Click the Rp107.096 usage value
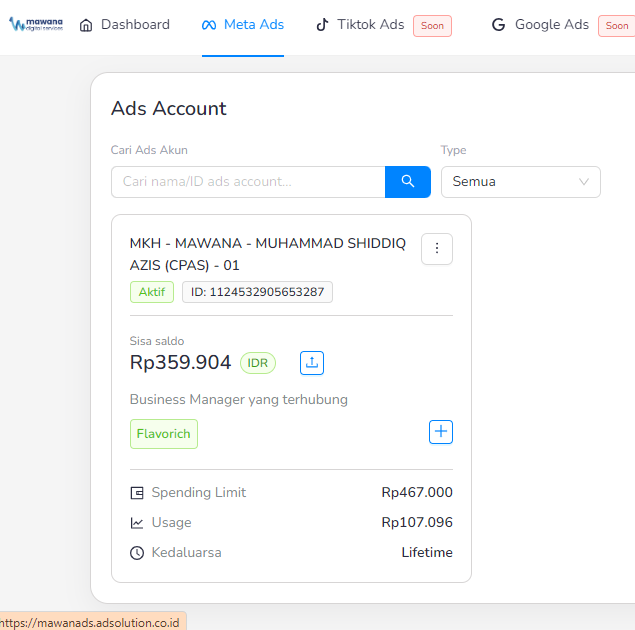 [x=417, y=522]
